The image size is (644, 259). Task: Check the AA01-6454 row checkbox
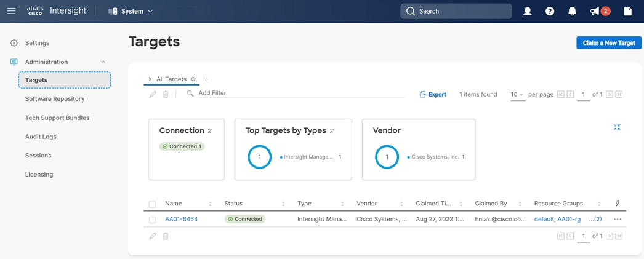coord(152,220)
